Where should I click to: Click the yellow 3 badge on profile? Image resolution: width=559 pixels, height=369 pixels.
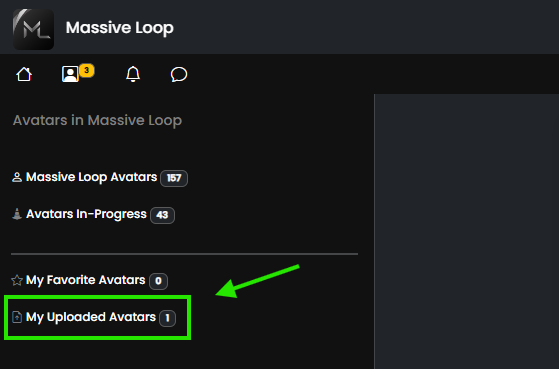(x=87, y=70)
